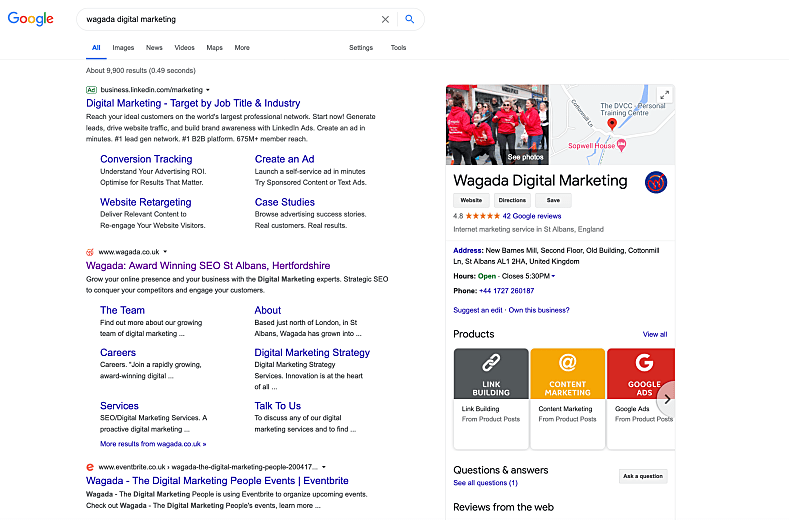Open the Services sitelink

(x=119, y=406)
